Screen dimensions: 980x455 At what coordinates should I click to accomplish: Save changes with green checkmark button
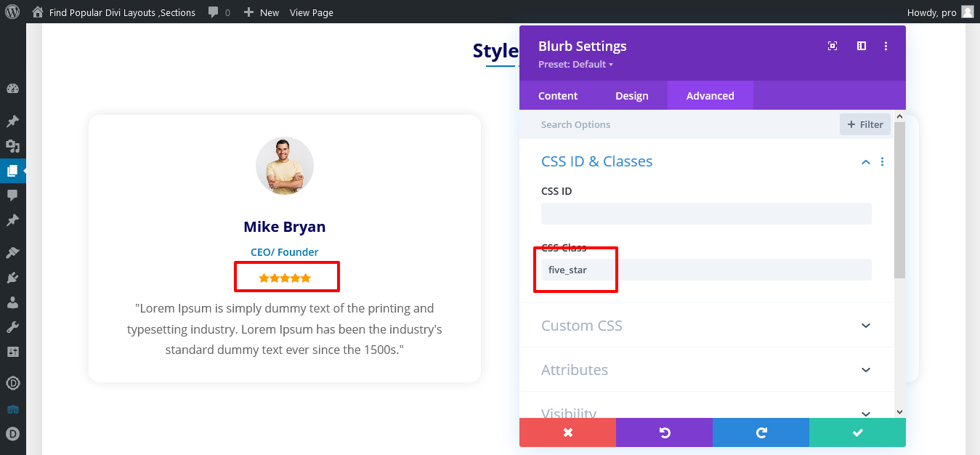pos(857,432)
